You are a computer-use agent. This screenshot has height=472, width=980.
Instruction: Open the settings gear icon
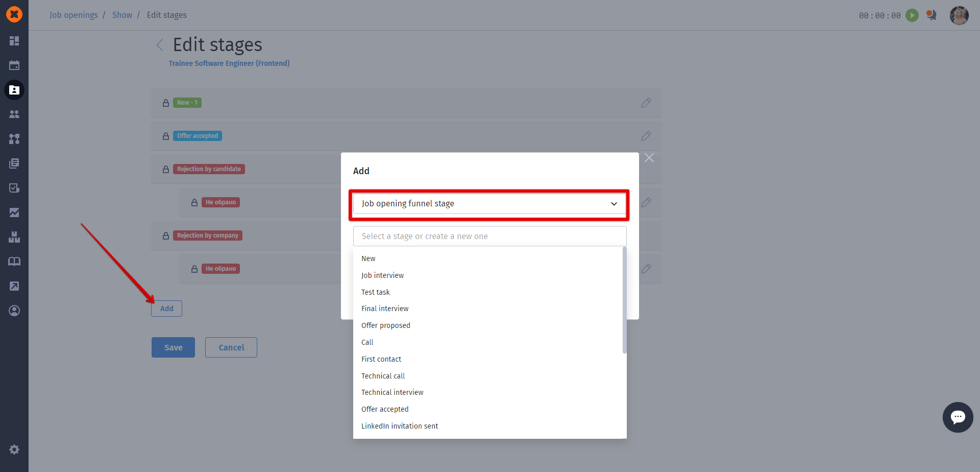(x=14, y=450)
